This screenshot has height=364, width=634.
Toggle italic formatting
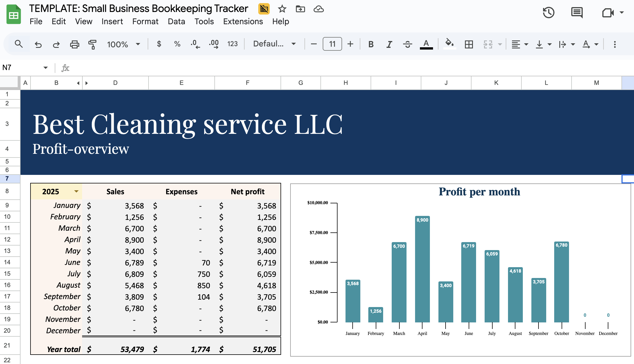(x=389, y=44)
